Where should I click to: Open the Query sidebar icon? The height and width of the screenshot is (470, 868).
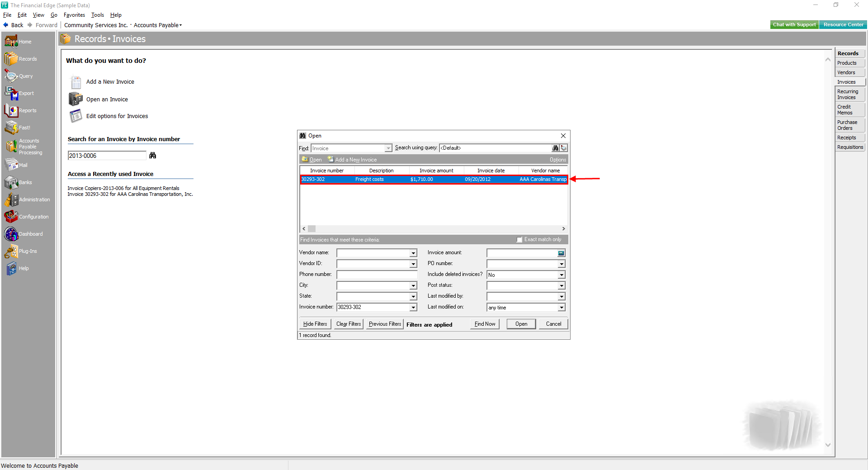pos(11,76)
